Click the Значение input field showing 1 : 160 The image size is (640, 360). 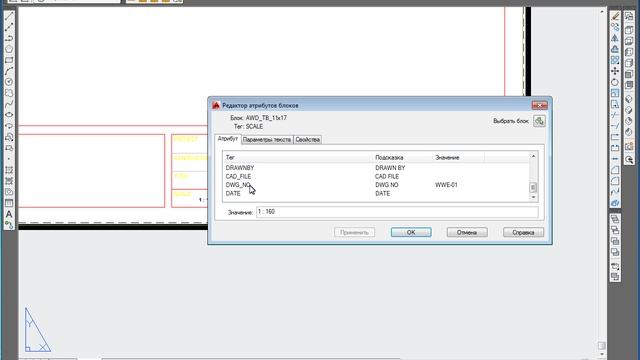tap(397, 212)
